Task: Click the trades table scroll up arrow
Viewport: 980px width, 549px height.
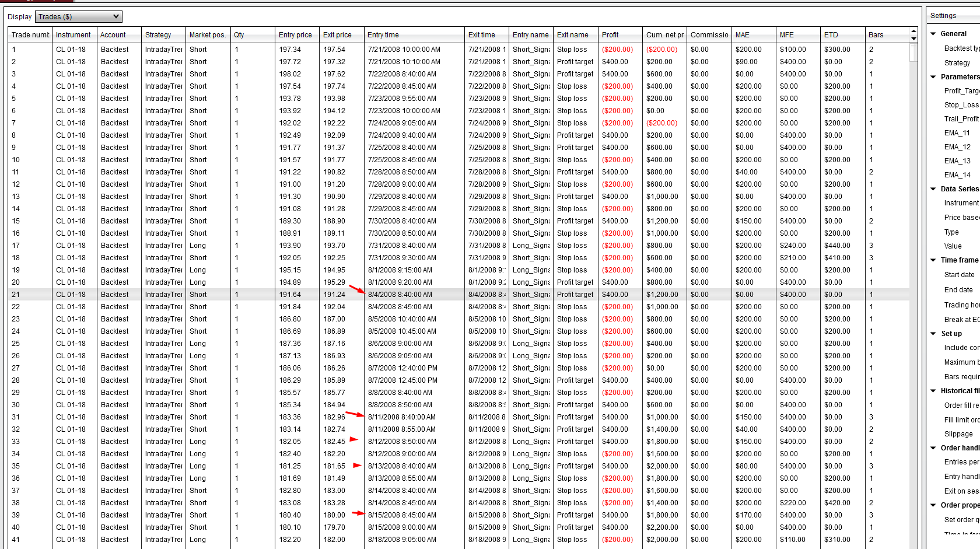Action: click(914, 30)
